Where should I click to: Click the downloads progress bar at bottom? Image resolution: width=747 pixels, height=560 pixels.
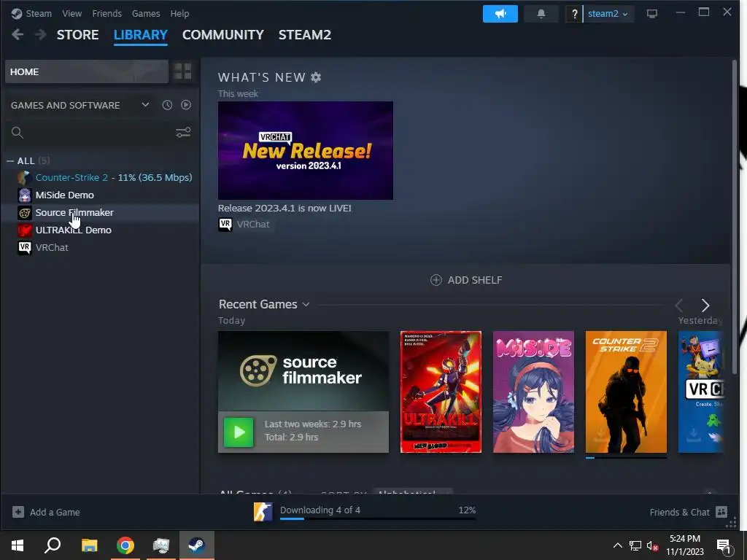coord(378,518)
